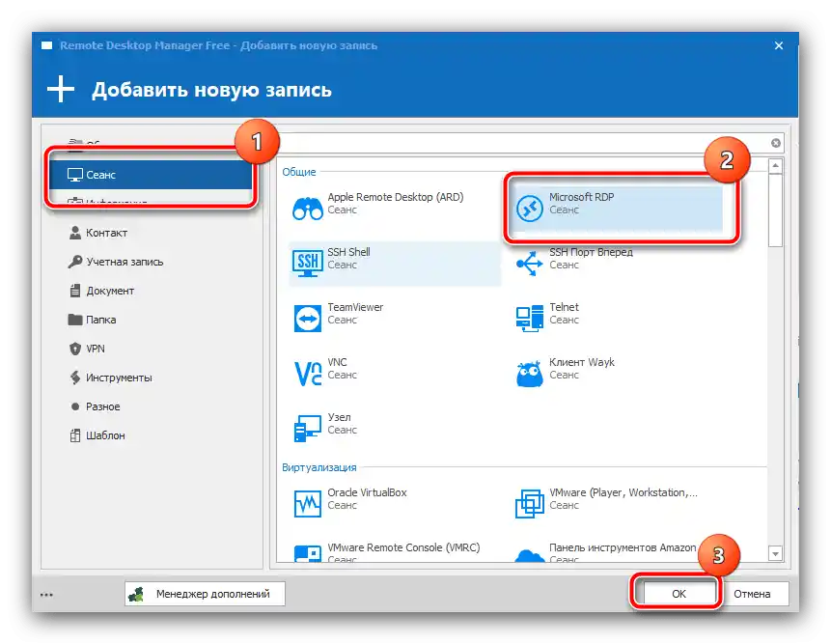Clear the search field with the x icon
The width and height of the screenshot is (831, 644).
[x=776, y=143]
